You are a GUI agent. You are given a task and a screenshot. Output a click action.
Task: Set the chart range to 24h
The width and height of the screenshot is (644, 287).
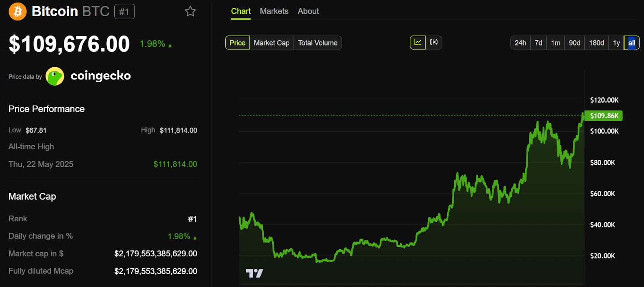tap(520, 43)
